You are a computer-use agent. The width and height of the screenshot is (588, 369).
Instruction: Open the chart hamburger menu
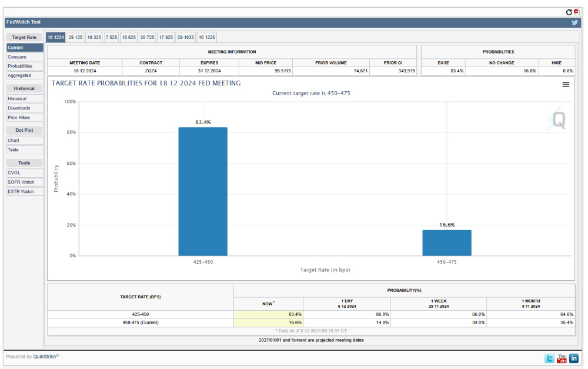click(x=566, y=85)
